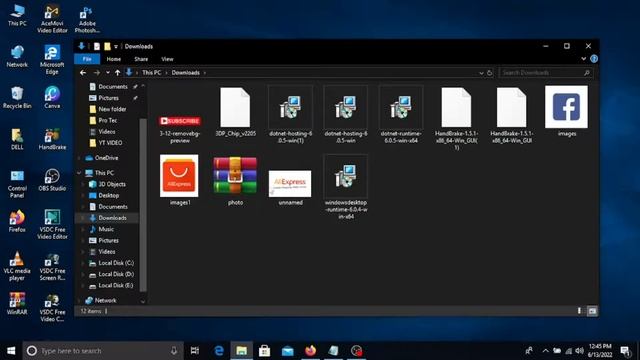Select This PC desktop icon

pyautogui.click(x=17, y=16)
